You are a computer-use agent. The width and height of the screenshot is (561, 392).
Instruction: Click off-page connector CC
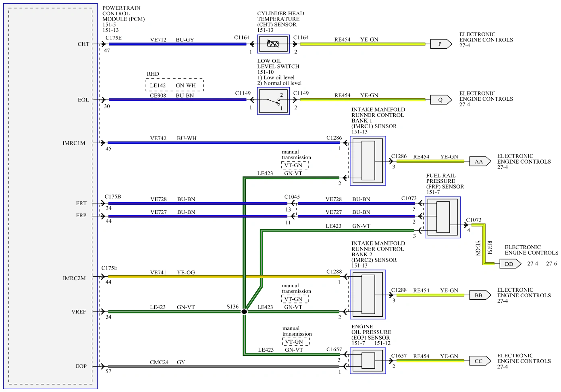pos(480,361)
